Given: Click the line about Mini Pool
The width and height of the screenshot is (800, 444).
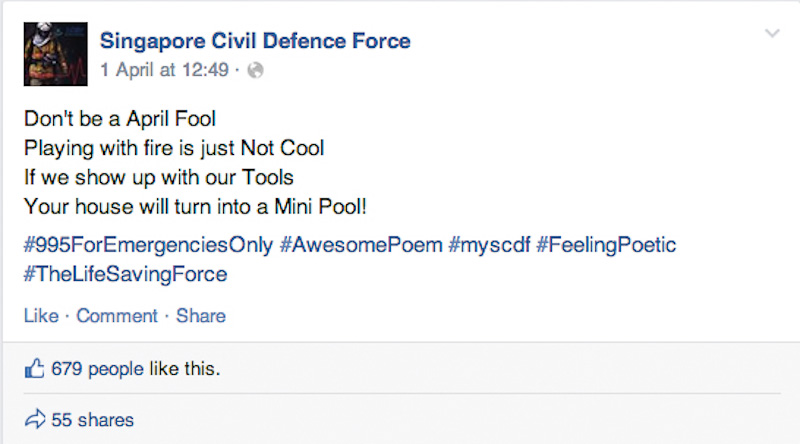Looking at the screenshot, I should [x=195, y=207].
